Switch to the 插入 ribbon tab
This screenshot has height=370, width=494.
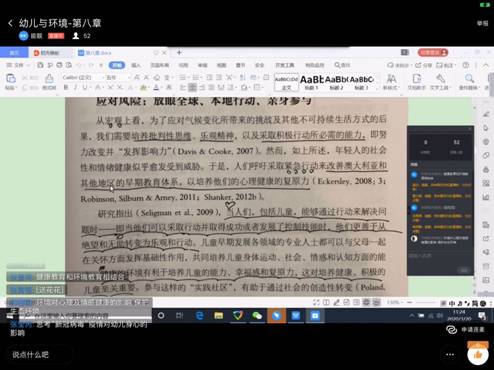[x=136, y=65]
